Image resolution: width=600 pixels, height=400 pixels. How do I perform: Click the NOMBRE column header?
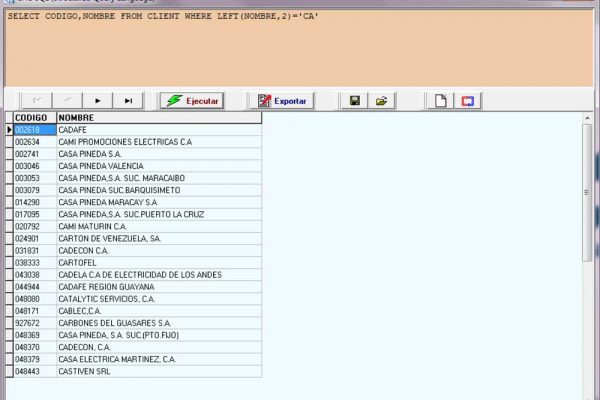coord(159,118)
